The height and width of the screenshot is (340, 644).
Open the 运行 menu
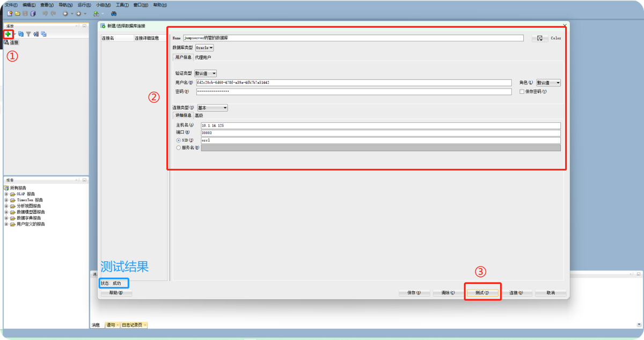tap(84, 5)
